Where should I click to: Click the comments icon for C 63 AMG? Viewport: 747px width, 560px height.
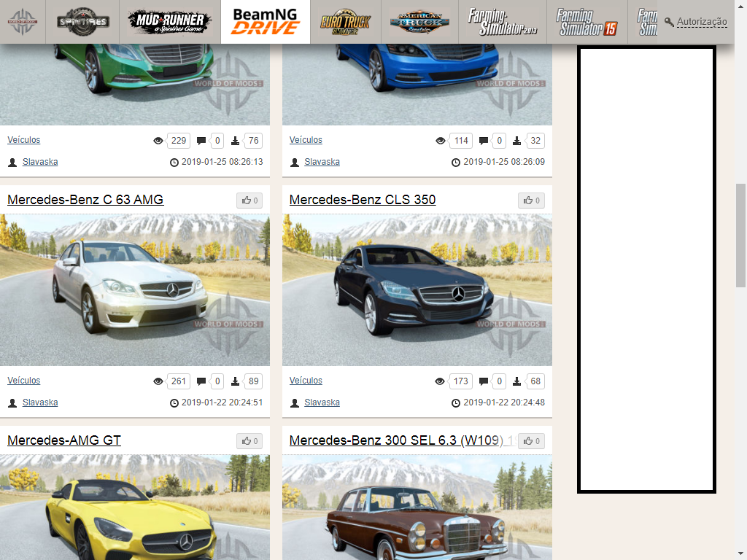pos(201,381)
